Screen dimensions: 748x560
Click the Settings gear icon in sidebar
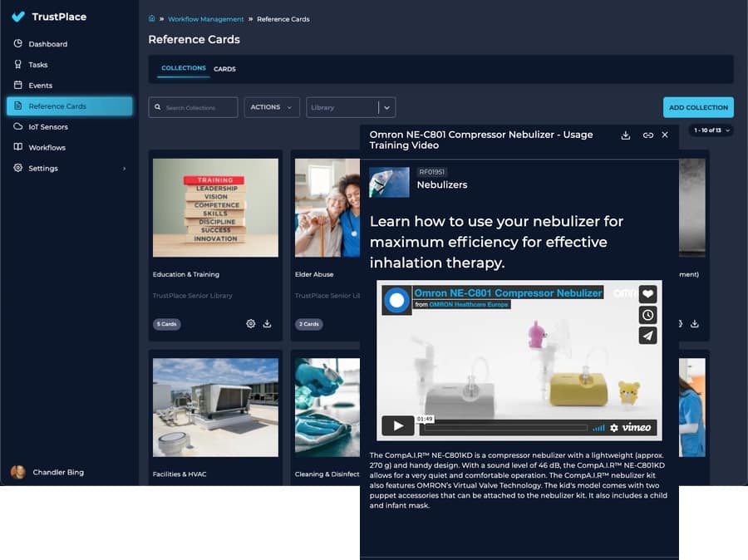pyautogui.click(x=18, y=168)
